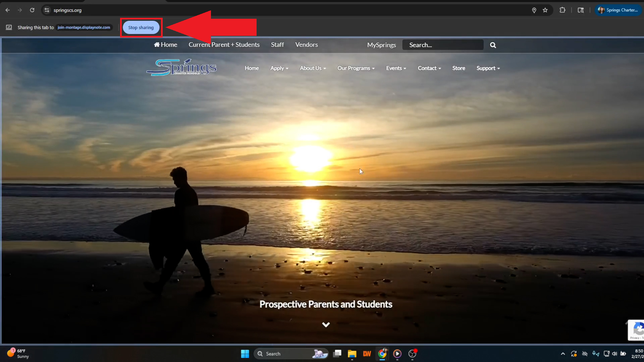
Task: Click the Store navigation link
Action: [459, 68]
